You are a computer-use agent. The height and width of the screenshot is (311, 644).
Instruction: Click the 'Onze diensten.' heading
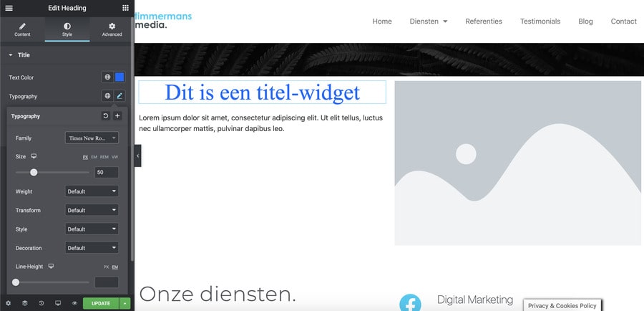pyautogui.click(x=218, y=294)
